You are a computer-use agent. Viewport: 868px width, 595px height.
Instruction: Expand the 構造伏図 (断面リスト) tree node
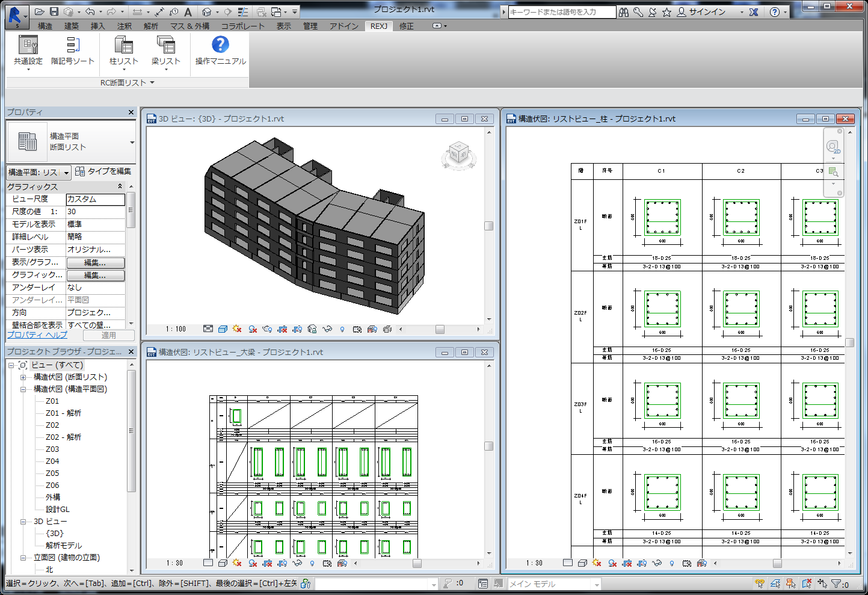[23, 377]
